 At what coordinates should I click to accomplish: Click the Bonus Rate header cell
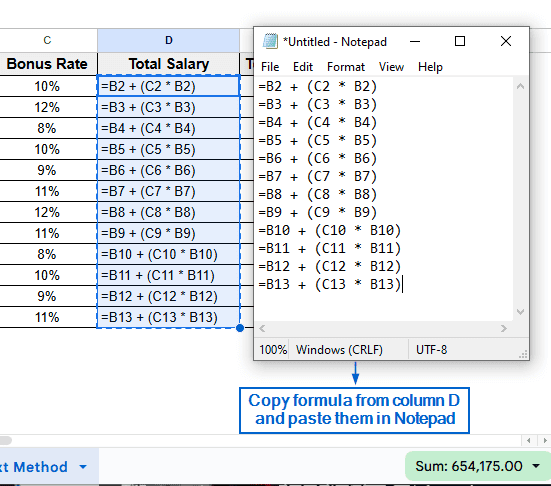click(47, 64)
